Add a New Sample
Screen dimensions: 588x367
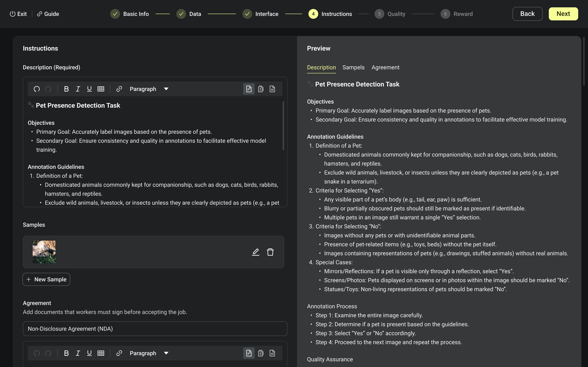click(46, 279)
